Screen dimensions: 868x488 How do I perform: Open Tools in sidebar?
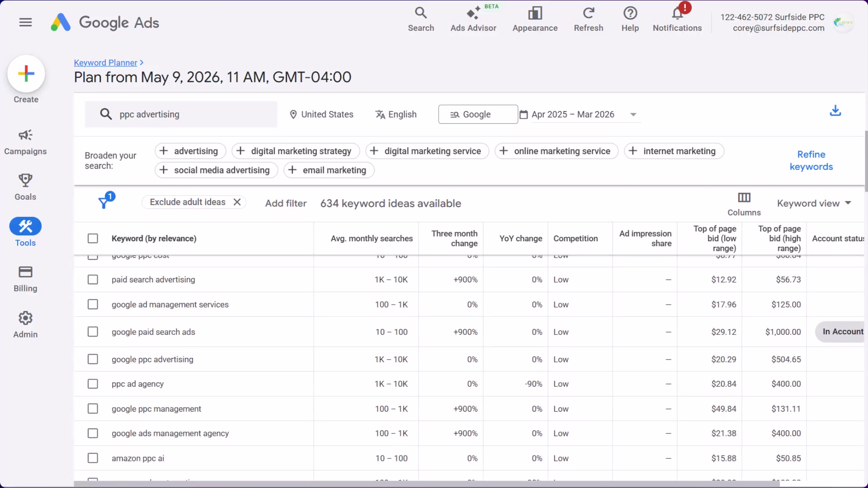[25, 232]
